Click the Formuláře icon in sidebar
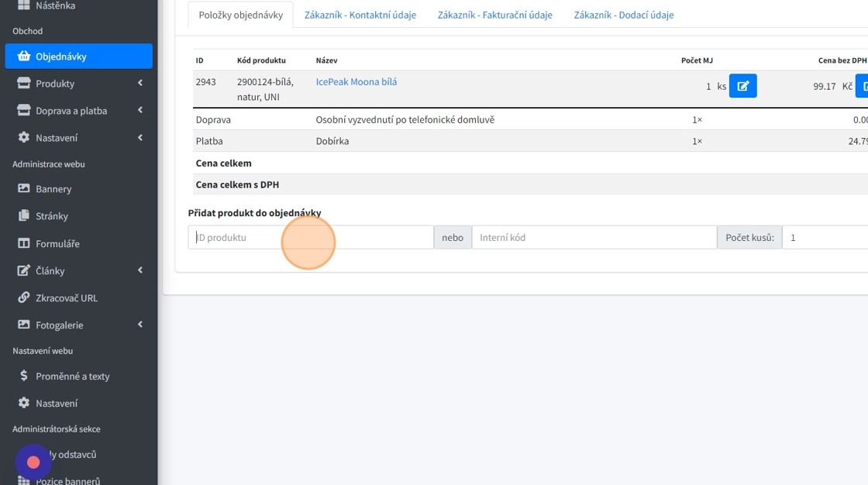Viewport: 868px width, 485px height. 23,243
